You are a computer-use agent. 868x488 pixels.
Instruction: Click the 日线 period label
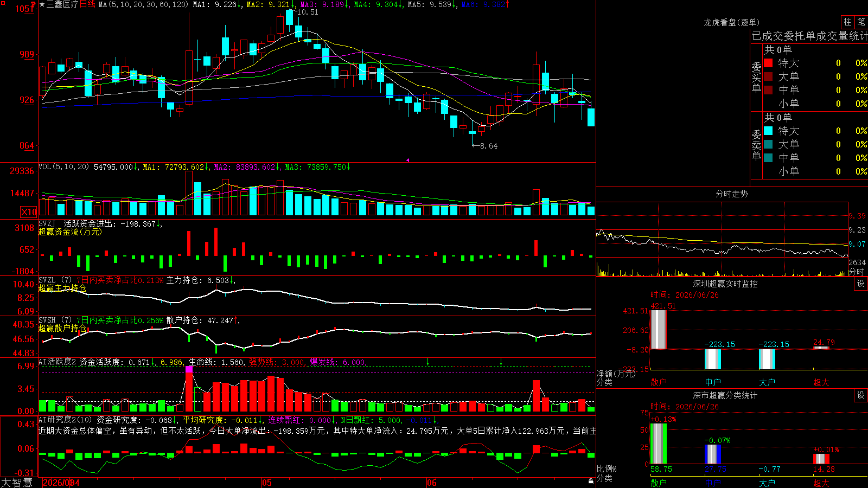[x=87, y=4]
